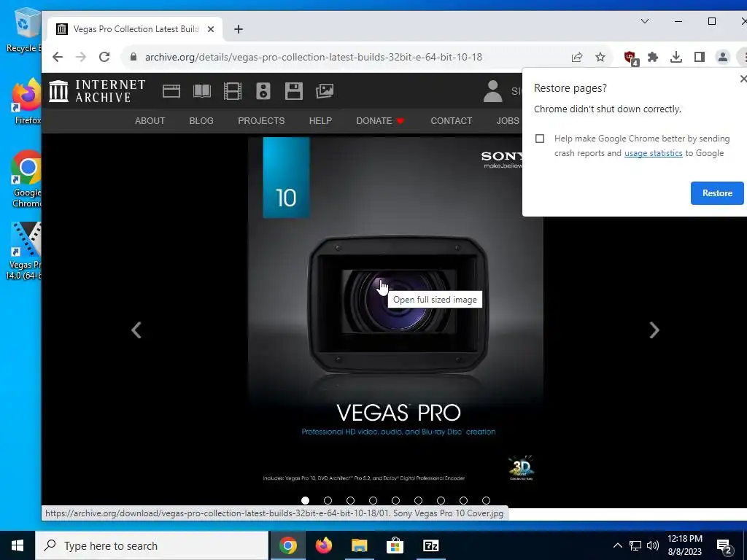Open File Explorer from the taskbar
This screenshot has height=560, width=747.
pyautogui.click(x=359, y=545)
